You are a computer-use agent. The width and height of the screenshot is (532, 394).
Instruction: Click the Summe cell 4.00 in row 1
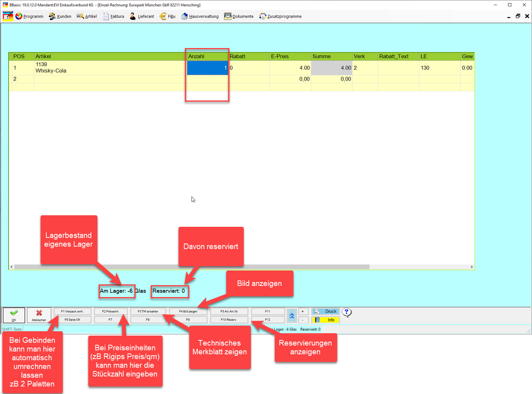(332, 68)
